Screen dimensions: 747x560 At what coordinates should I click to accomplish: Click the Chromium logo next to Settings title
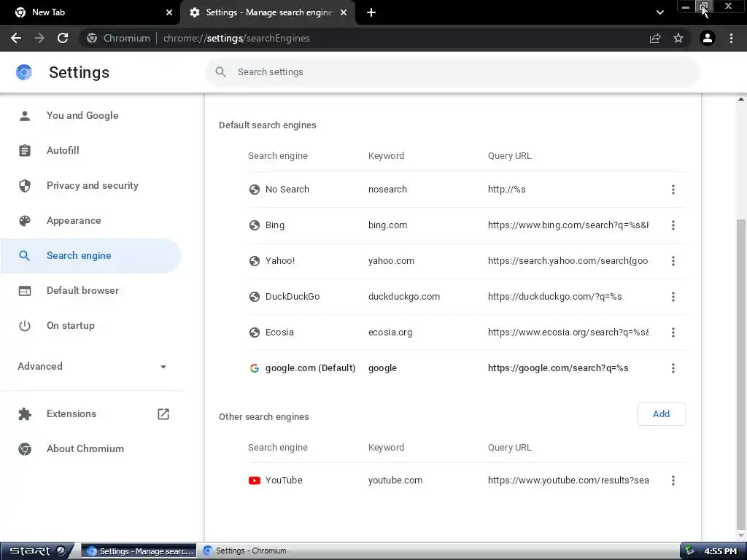pos(24,72)
